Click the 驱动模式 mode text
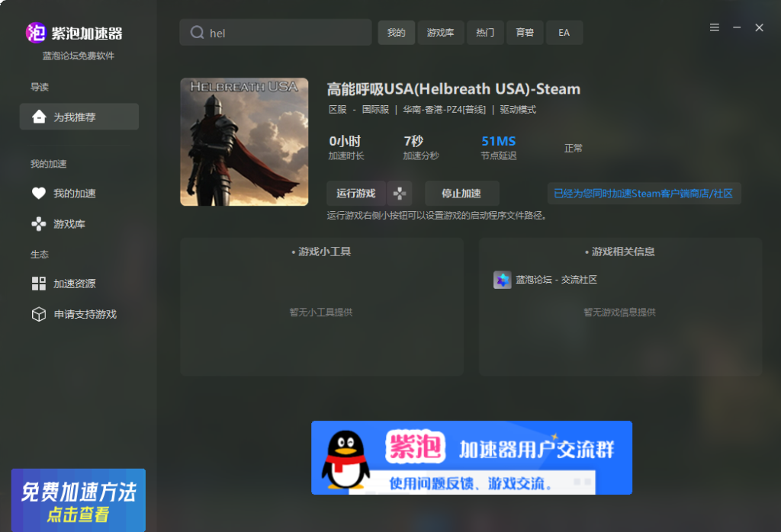The height and width of the screenshot is (532, 781). pos(518,110)
